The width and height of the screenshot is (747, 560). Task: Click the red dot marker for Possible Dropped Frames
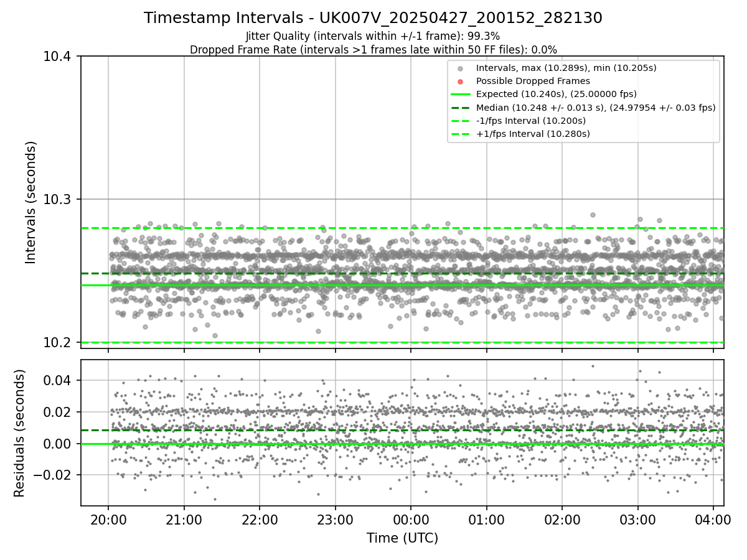pos(460,82)
